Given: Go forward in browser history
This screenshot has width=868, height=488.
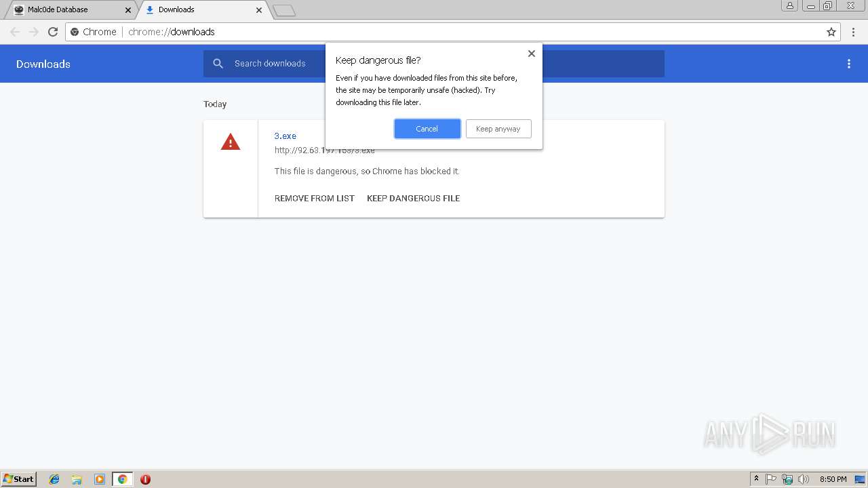Looking at the screenshot, I should point(34,32).
